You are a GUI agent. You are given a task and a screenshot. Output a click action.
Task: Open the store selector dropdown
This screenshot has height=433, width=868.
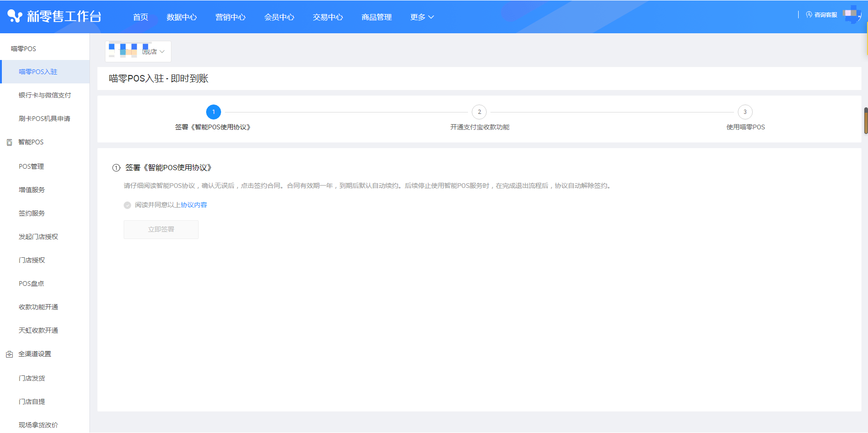coord(138,52)
